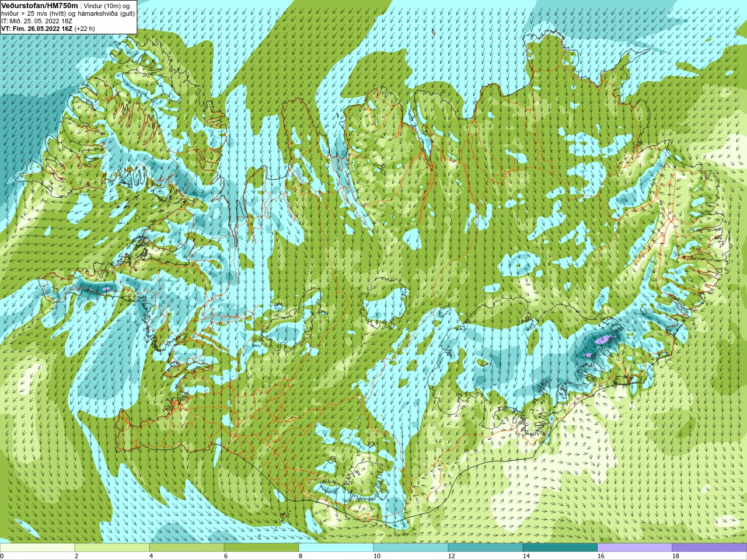
Task: Click the "18" legend scale label
Action: [676, 556]
